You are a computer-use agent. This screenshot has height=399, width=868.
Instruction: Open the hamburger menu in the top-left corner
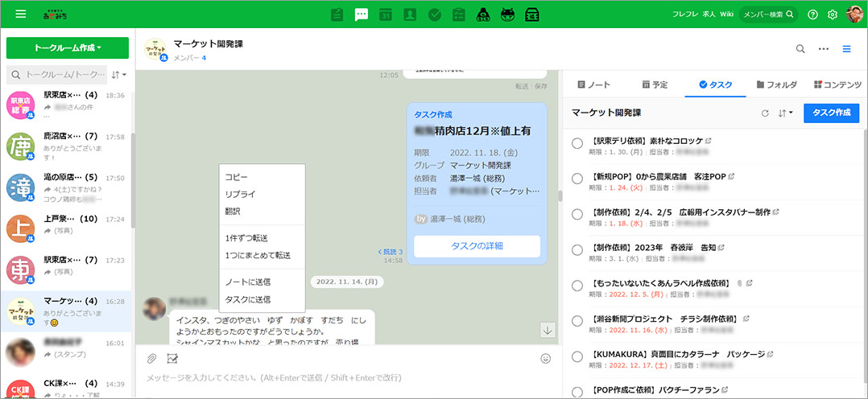[x=20, y=14]
